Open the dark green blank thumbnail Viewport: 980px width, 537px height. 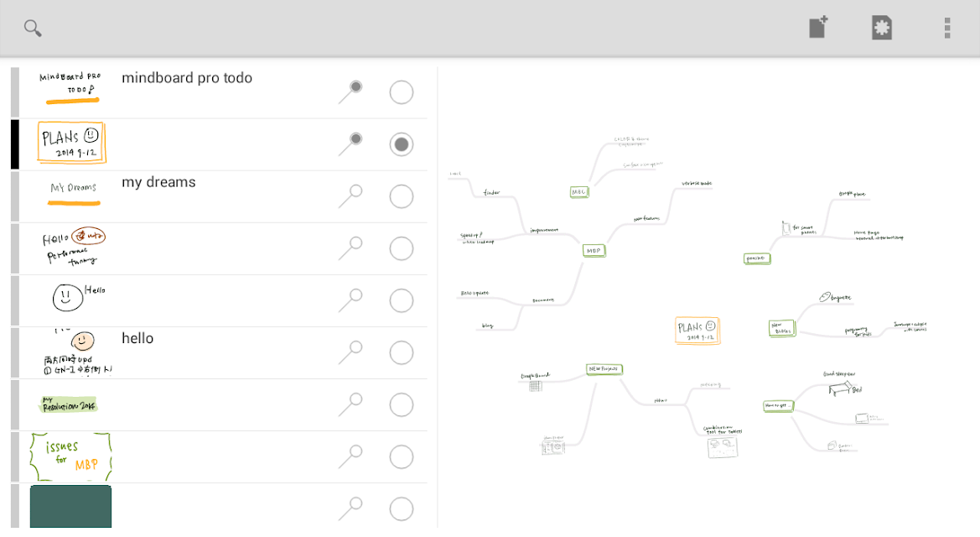pyautogui.click(x=70, y=506)
